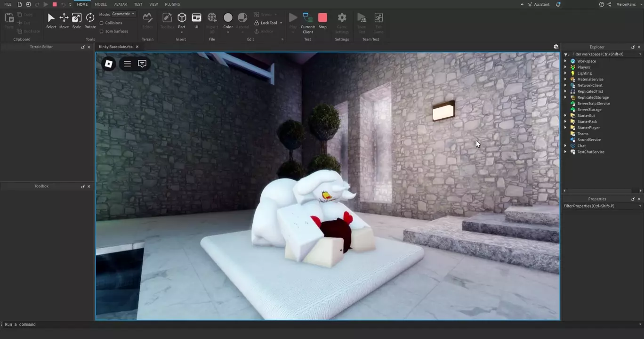Expand the Workspace node in Explorer
Viewport: 644px width, 339px height.
(x=565, y=61)
